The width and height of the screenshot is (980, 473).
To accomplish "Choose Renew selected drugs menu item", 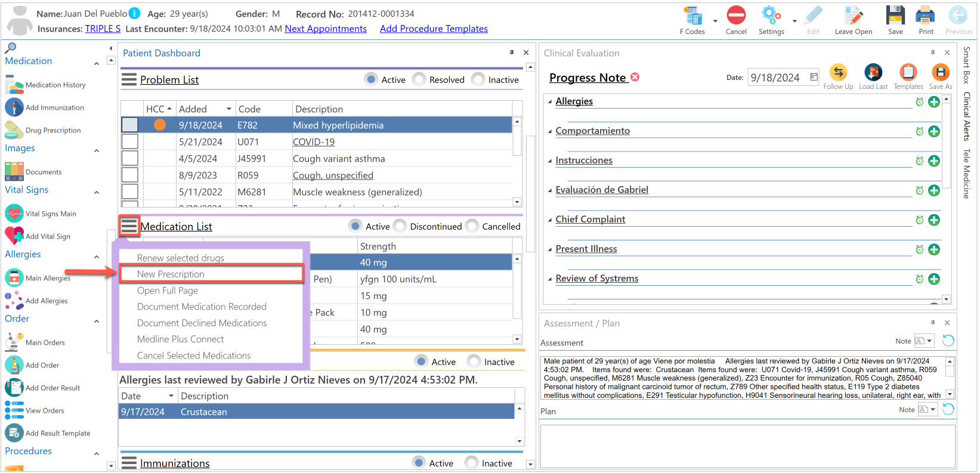I will [180, 258].
